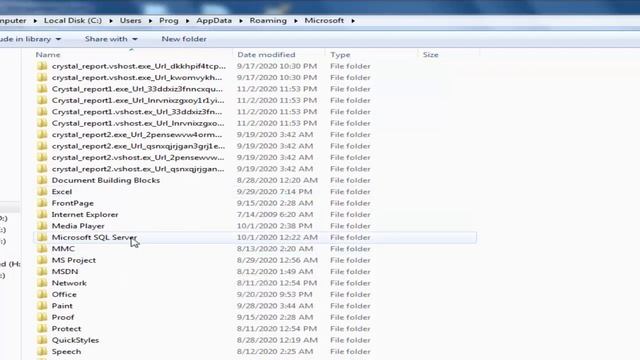Click the Microsoft SQL Server folder name
Screen dimensions: 640x360
94,237
